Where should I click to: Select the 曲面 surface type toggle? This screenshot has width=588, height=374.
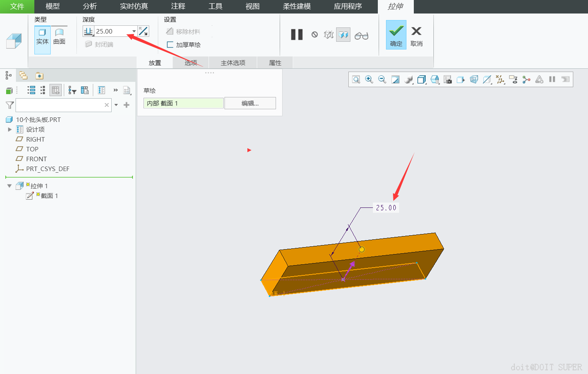click(x=59, y=36)
